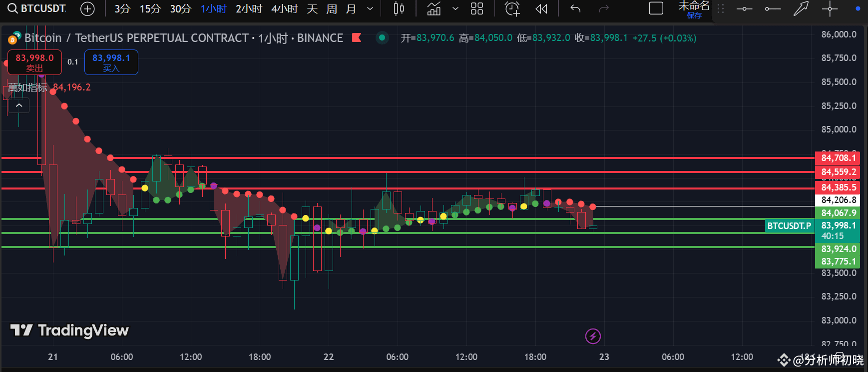This screenshot has width=868, height=372.
Task: Click the 84,067.9 green price label
Action: click(x=838, y=213)
